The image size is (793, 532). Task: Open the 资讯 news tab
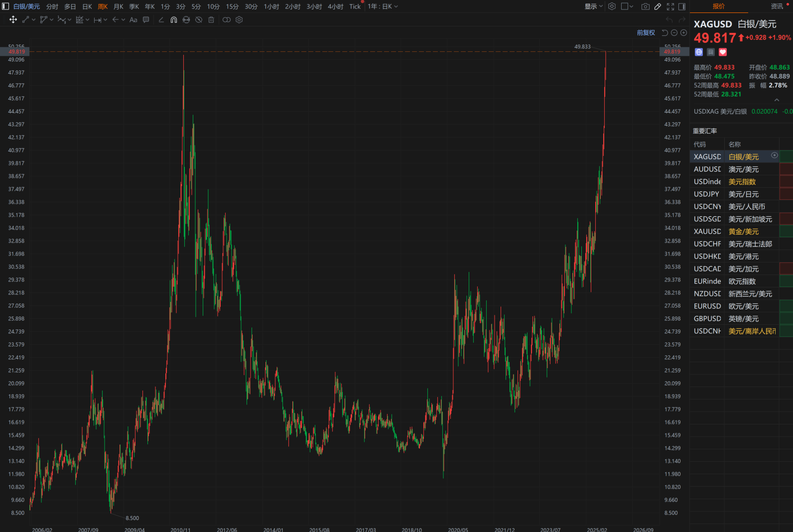click(777, 6)
